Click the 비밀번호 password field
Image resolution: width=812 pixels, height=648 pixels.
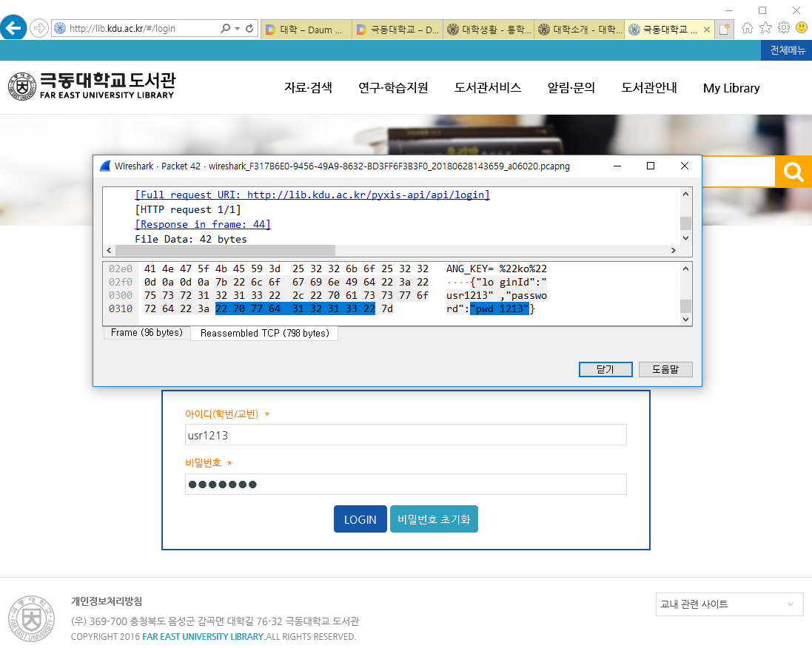tap(406, 485)
